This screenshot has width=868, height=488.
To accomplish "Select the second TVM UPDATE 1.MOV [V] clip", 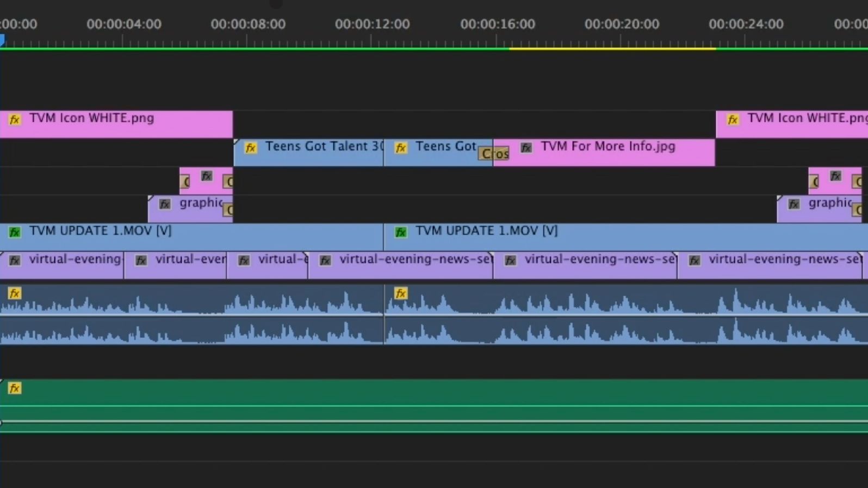I will [626, 237].
